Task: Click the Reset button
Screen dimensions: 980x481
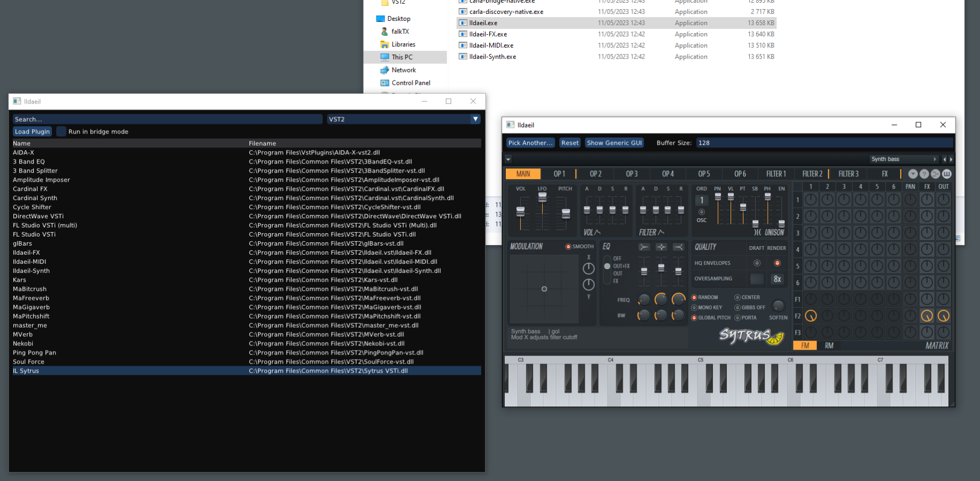Action: coord(570,143)
